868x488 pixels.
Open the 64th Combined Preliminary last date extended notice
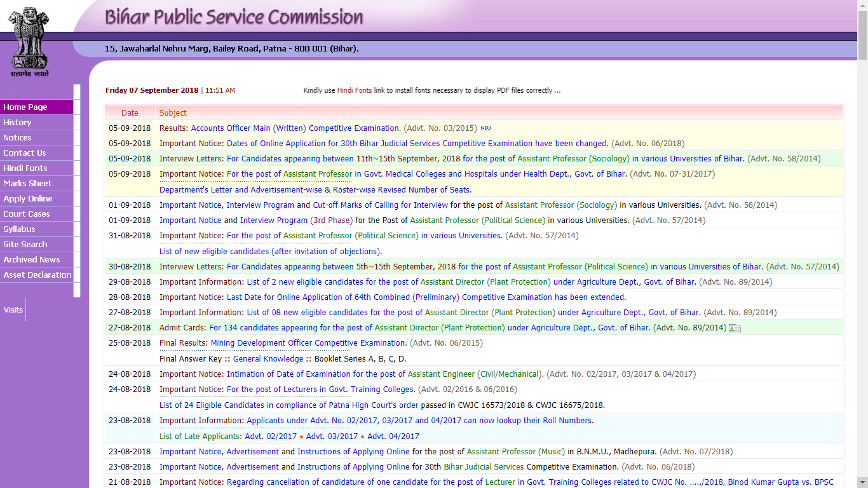(x=426, y=297)
